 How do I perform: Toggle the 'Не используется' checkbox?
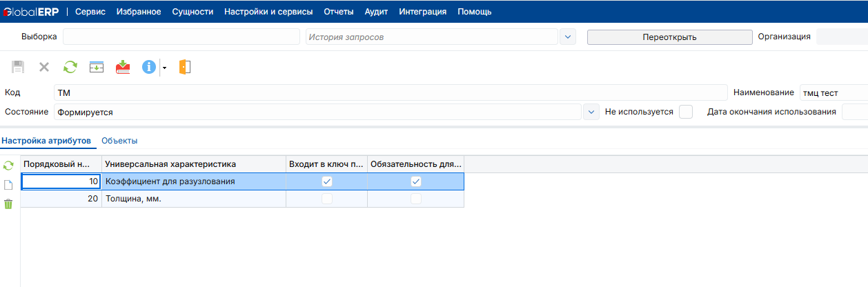pos(685,112)
